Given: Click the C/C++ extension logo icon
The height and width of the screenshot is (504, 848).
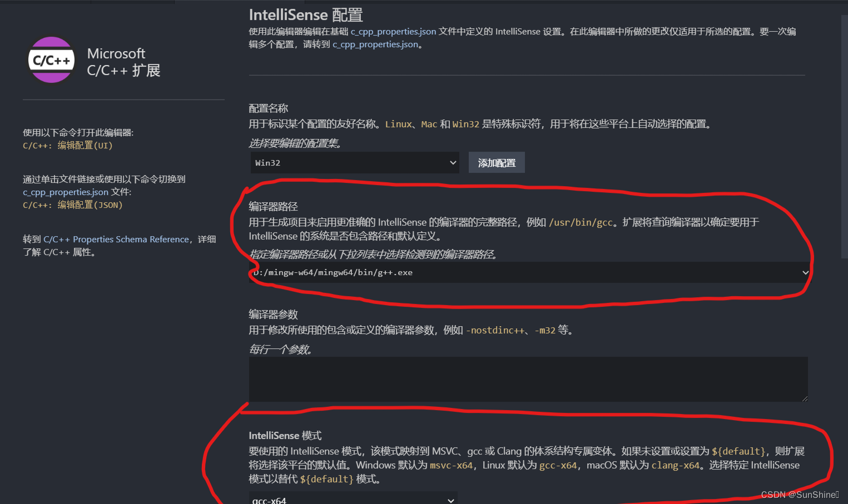Looking at the screenshot, I should pyautogui.click(x=51, y=60).
